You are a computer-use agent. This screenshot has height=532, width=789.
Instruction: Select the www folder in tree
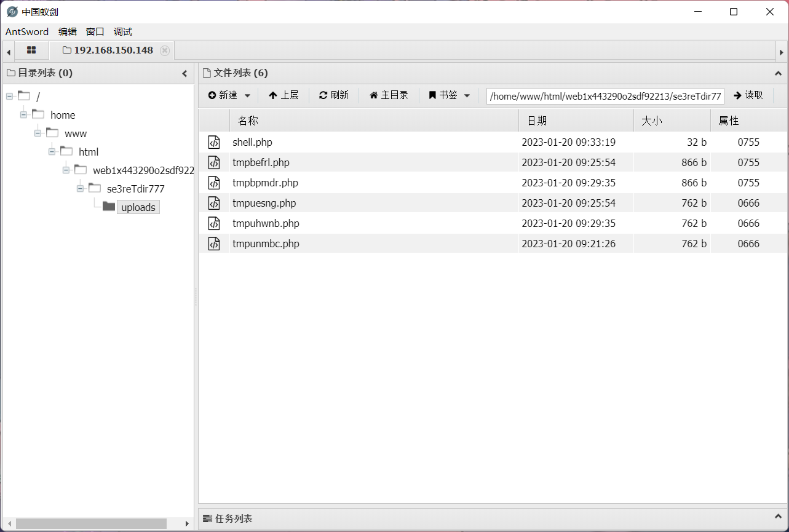76,133
